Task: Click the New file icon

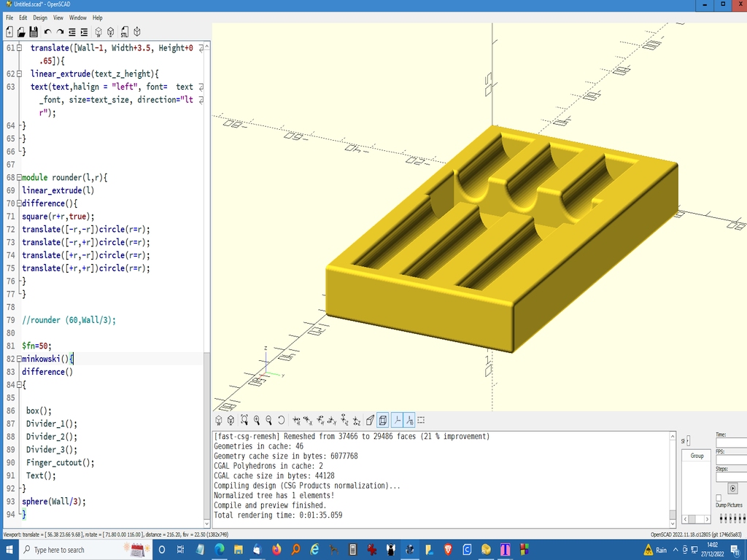Action: [x=9, y=32]
